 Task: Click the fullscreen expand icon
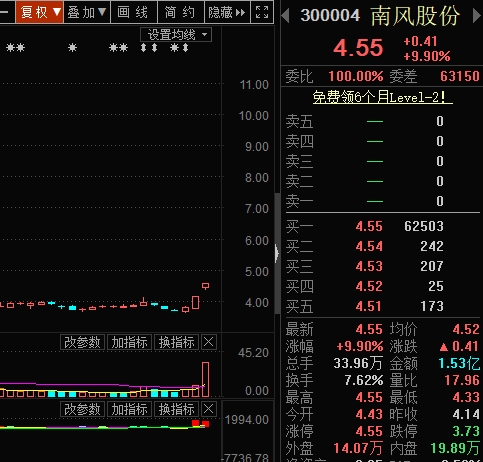[x=262, y=12]
